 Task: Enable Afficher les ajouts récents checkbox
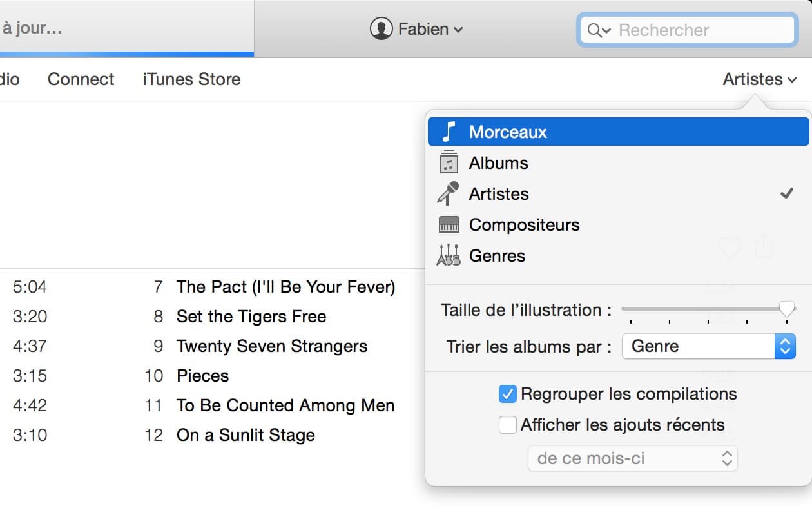508,425
